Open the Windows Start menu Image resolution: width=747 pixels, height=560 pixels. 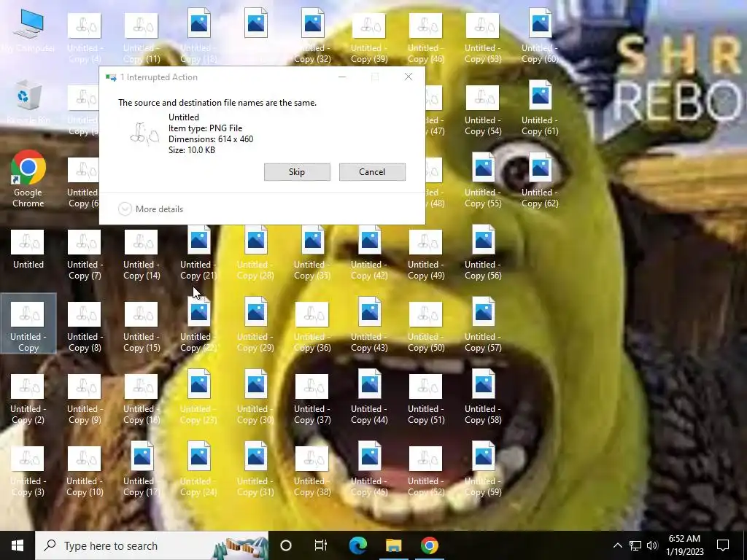[x=18, y=545]
